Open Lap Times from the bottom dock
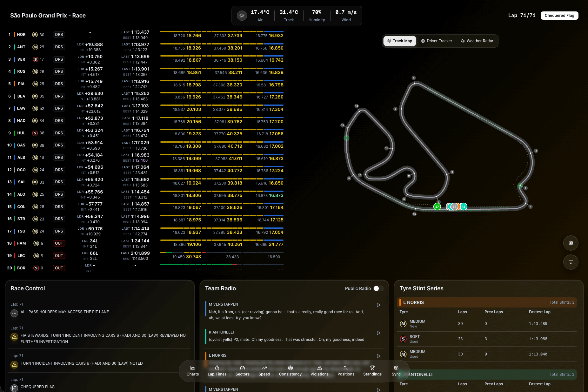 tap(217, 371)
